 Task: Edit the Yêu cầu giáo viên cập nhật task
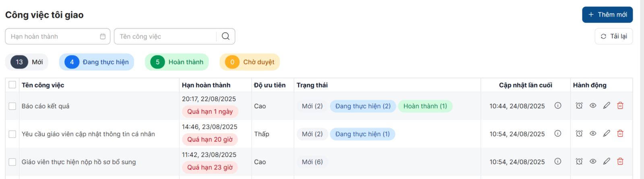(x=607, y=134)
